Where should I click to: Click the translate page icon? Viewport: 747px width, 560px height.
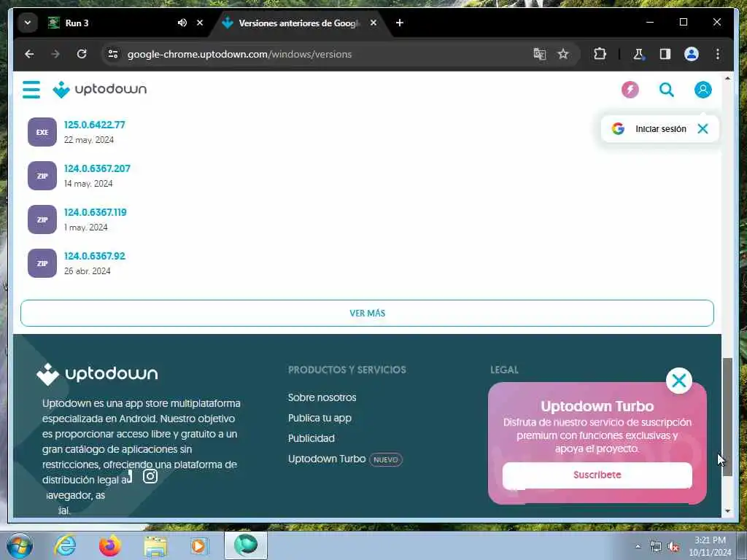click(x=539, y=54)
